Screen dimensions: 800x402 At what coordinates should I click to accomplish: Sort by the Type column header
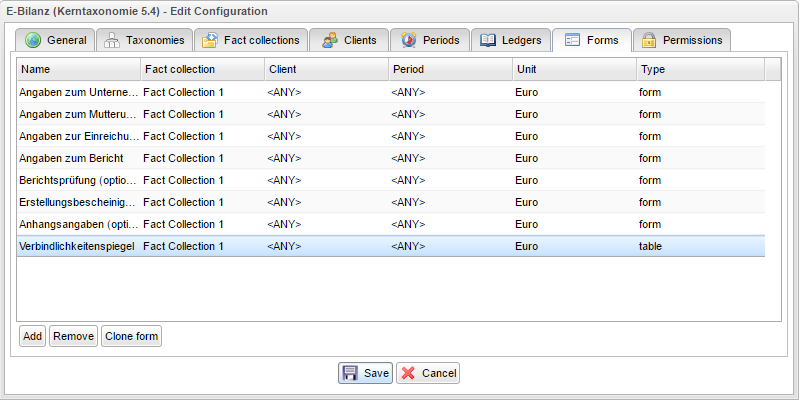tap(701, 69)
